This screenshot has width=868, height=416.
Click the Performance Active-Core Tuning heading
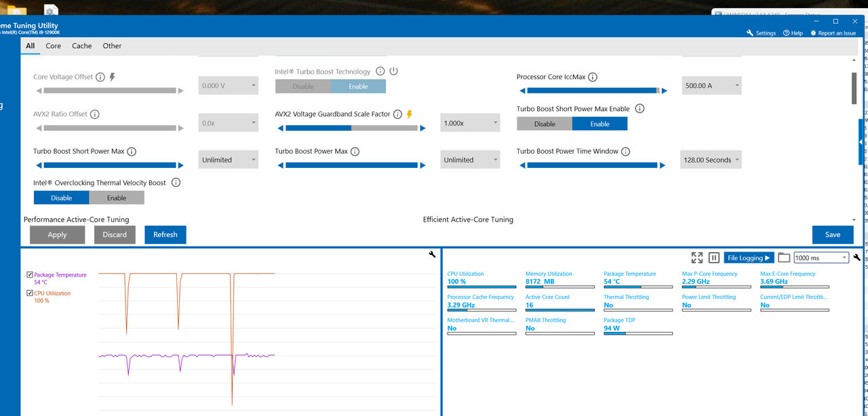[76, 220]
